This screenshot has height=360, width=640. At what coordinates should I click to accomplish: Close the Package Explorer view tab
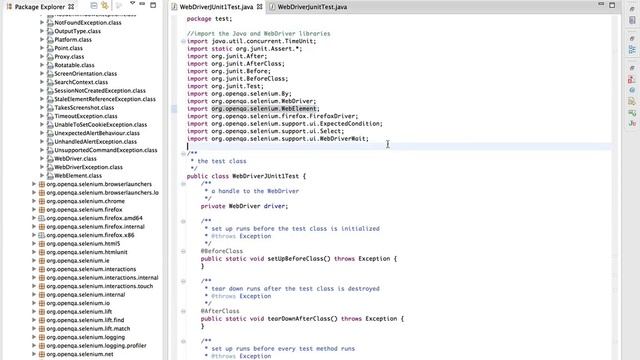tap(71, 7)
